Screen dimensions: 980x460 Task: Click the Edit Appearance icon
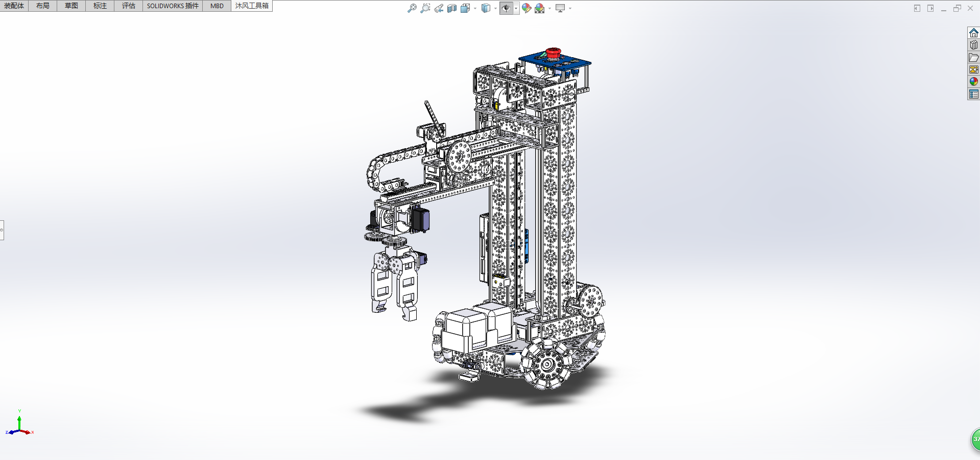pyautogui.click(x=526, y=8)
